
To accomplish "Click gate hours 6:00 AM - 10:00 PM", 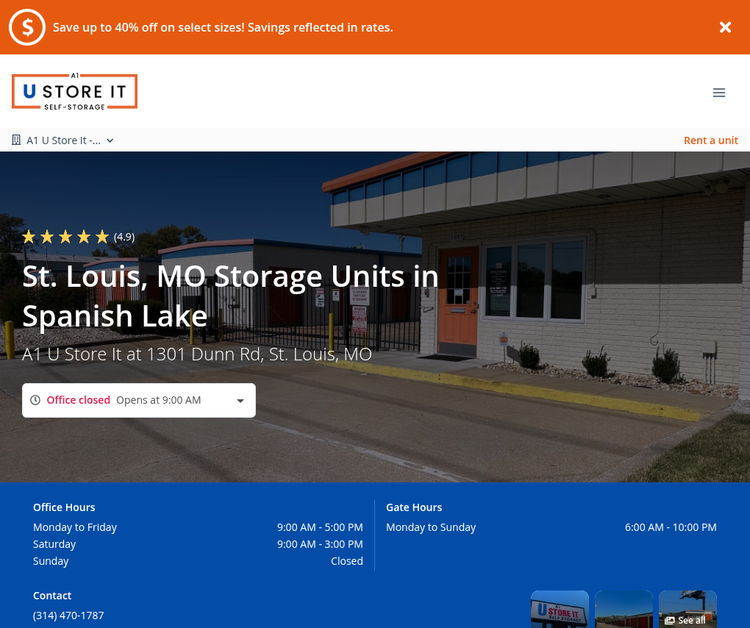I will point(671,527).
